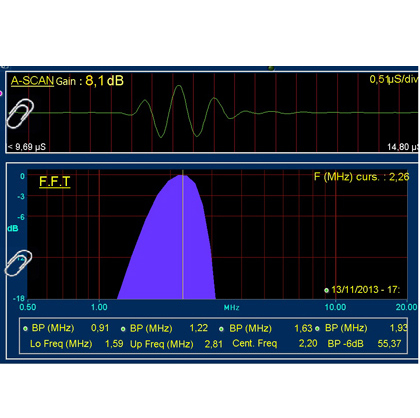Open the F.F.T underlined label
The height and width of the screenshot is (418, 420).
click(x=55, y=182)
